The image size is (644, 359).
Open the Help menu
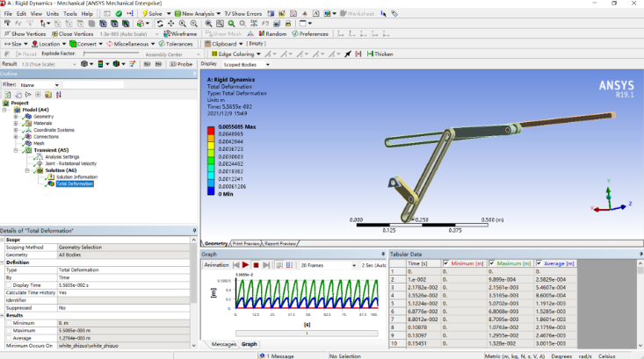87,13
